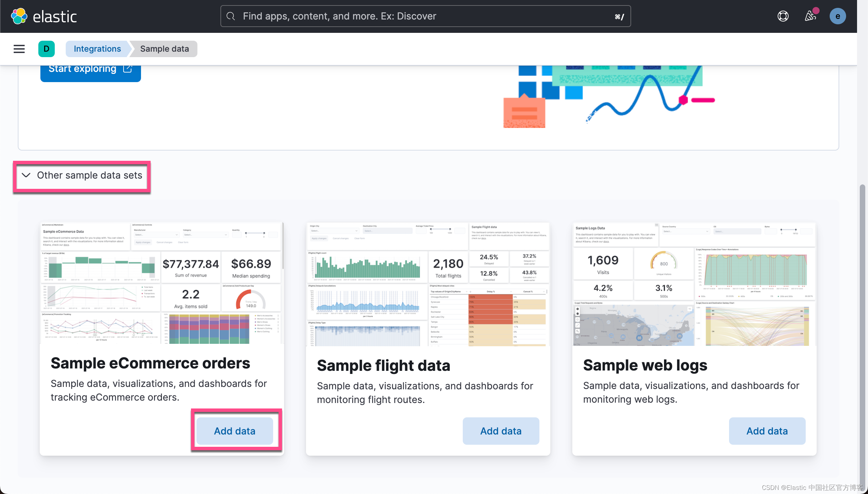This screenshot has height=494, width=868.
Task: Add data for Sample eCommerce orders
Action: click(x=235, y=431)
